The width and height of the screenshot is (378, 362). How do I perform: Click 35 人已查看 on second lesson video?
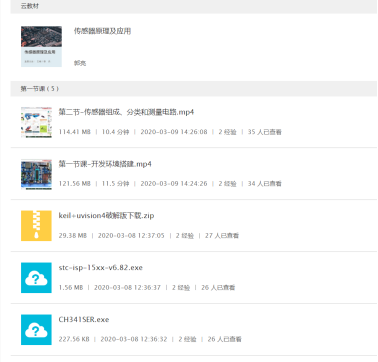[x=265, y=132]
